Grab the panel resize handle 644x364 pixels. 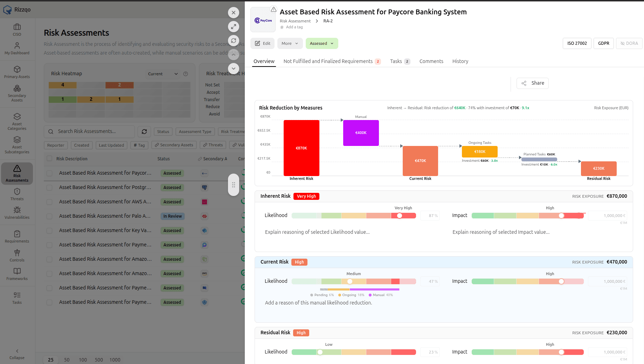[234, 185]
